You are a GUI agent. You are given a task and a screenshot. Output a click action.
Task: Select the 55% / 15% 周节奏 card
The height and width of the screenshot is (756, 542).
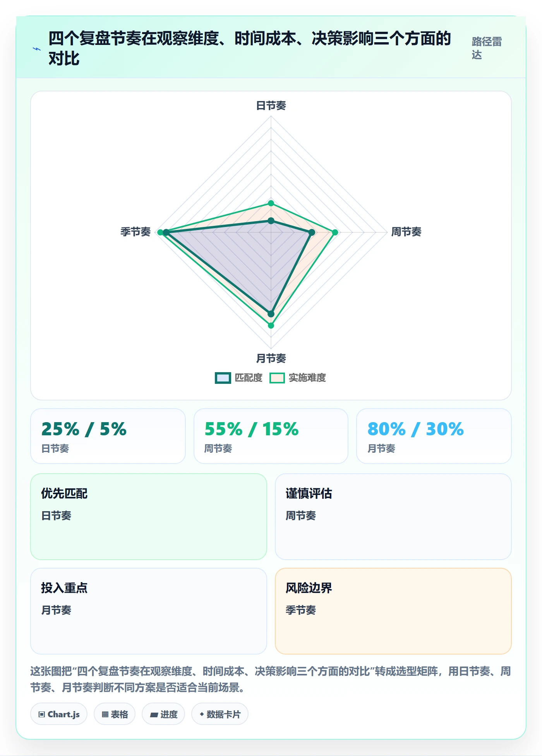tap(271, 436)
